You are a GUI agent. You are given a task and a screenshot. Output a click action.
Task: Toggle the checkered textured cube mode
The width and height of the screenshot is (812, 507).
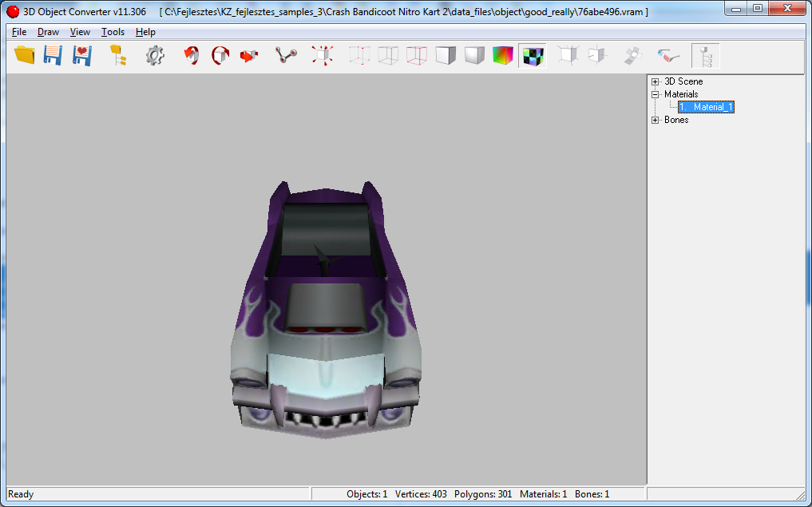click(x=532, y=55)
